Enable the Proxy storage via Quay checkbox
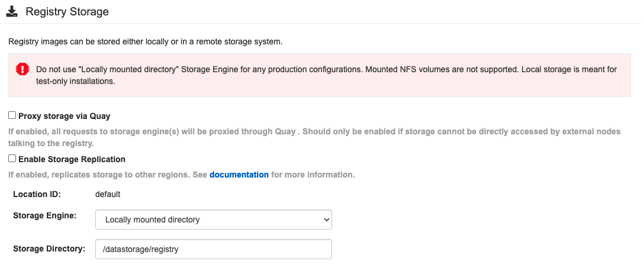 tap(12, 115)
